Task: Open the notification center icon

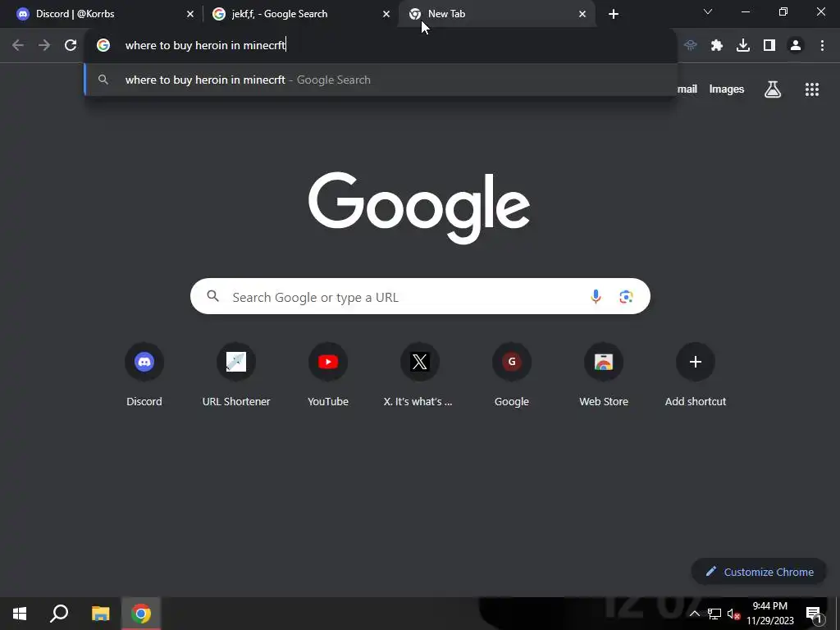Action: coord(813,614)
